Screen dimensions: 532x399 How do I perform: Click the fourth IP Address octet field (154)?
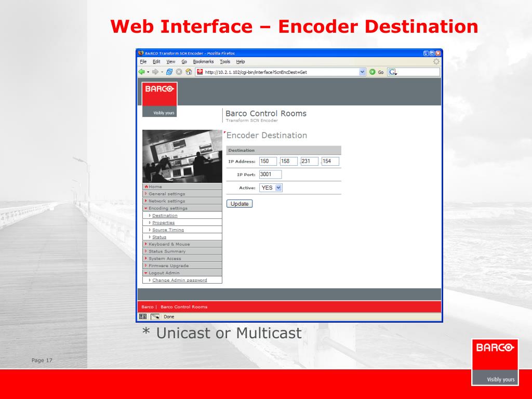click(330, 161)
